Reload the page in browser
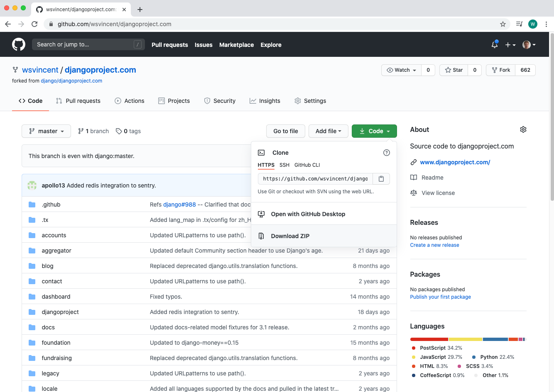The width and height of the screenshot is (554, 392). (x=34, y=24)
